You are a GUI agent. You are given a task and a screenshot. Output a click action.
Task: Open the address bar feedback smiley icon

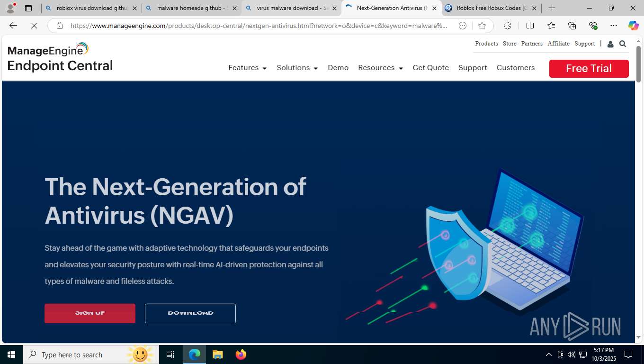[463, 26]
